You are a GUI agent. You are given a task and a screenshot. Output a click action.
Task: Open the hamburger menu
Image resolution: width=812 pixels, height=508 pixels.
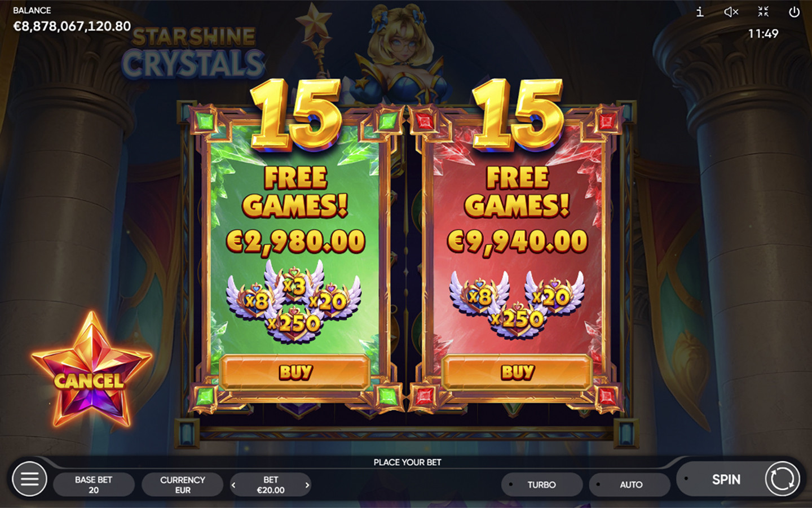(29, 479)
